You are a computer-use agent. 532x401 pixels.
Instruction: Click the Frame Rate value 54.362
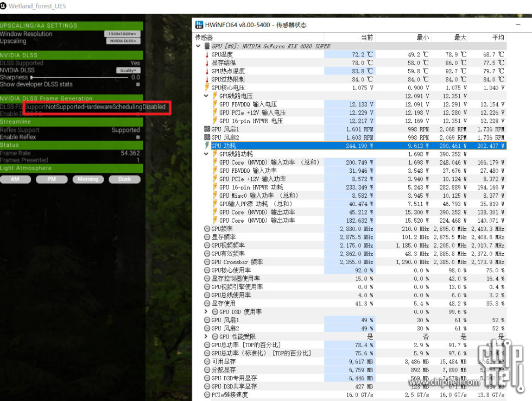tap(130, 153)
